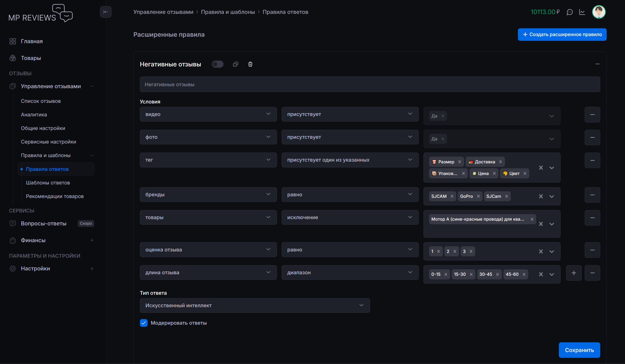Remove the видео condition row
Viewport: 625px width, 364px height.
(x=592, y=115)
